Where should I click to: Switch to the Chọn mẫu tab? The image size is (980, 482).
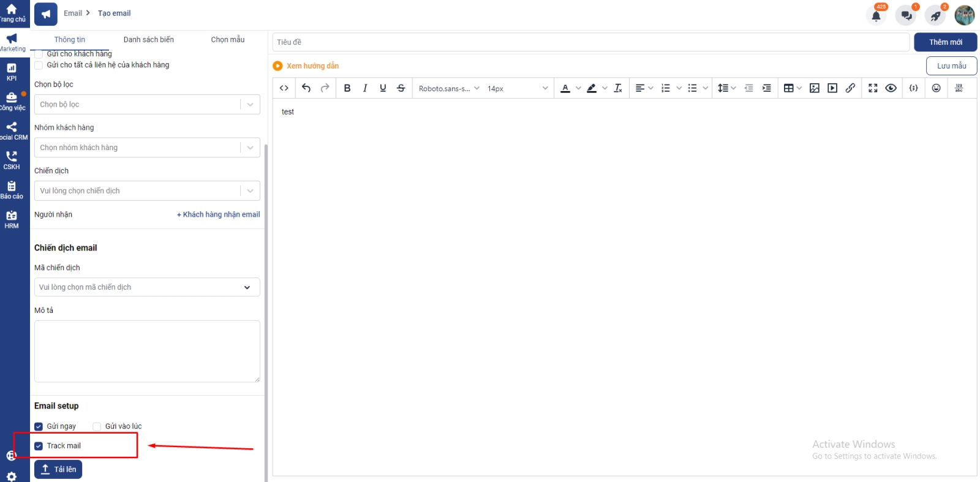tap(228, 40)
